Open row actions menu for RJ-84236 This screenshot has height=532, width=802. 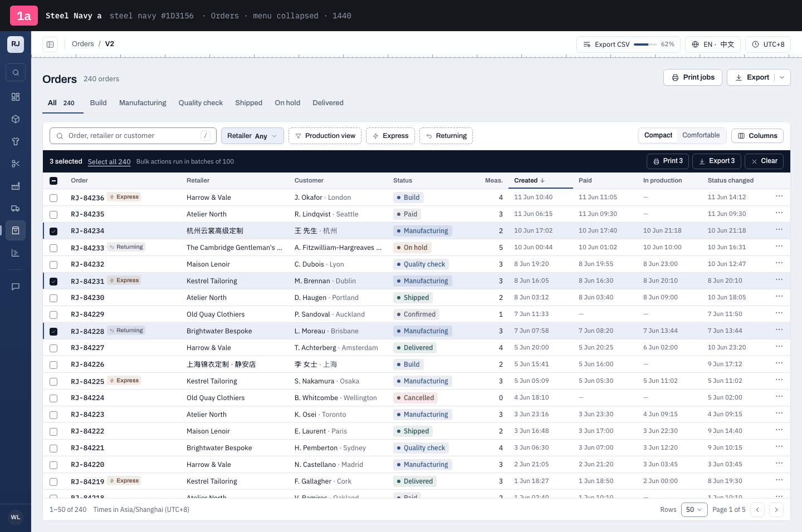pyautogui.click(x=779, y=196)
